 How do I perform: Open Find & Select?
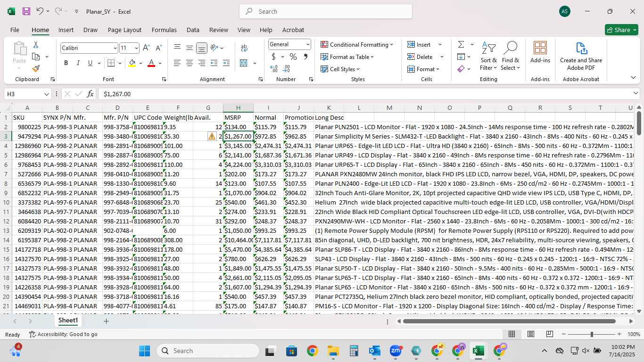point(510,56)
